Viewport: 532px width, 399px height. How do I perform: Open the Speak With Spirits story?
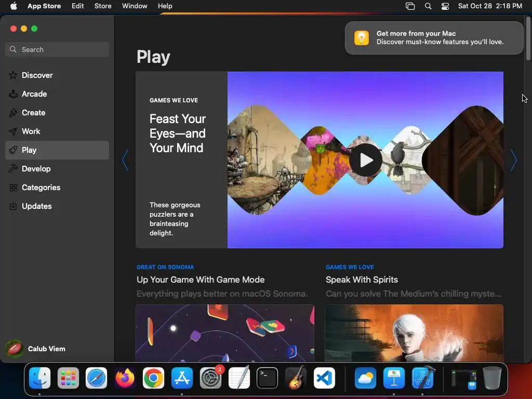click(x=362, y=280)
